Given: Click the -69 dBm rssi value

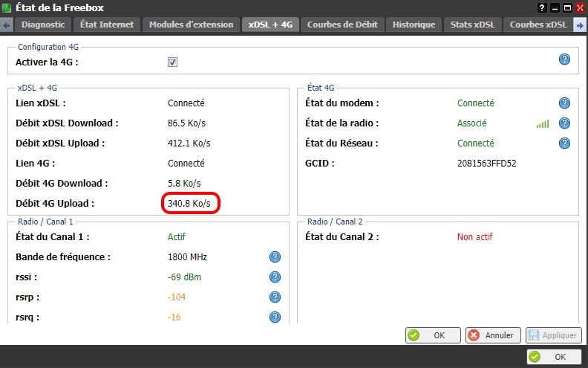Looking at the screenshot, I should tap(184, 277).
